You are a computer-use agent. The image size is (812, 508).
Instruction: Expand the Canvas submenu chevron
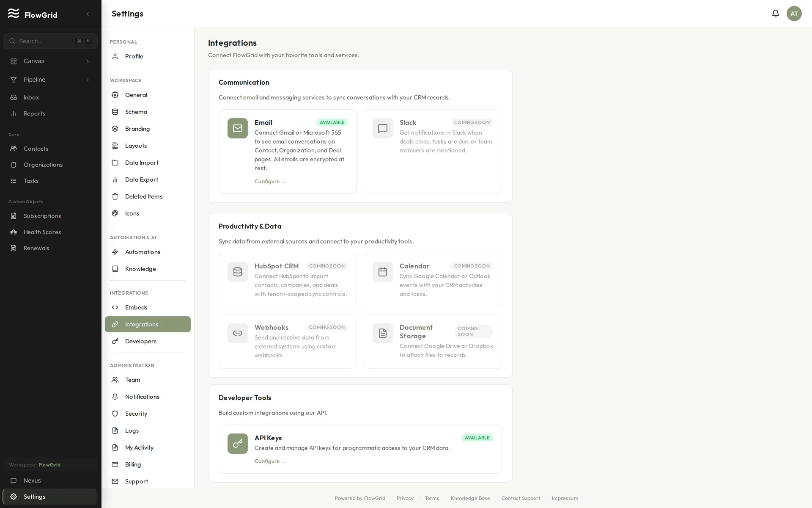(x=88, y=61)
